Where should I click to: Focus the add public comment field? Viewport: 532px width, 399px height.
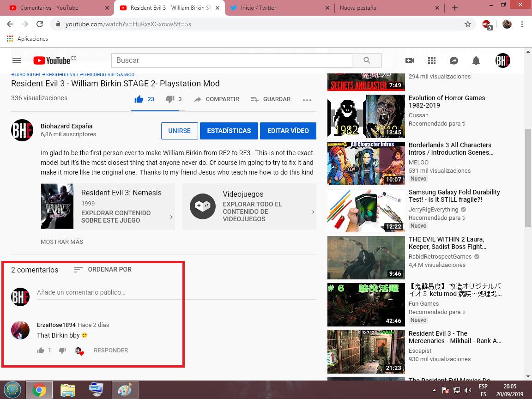coord(176,292)
